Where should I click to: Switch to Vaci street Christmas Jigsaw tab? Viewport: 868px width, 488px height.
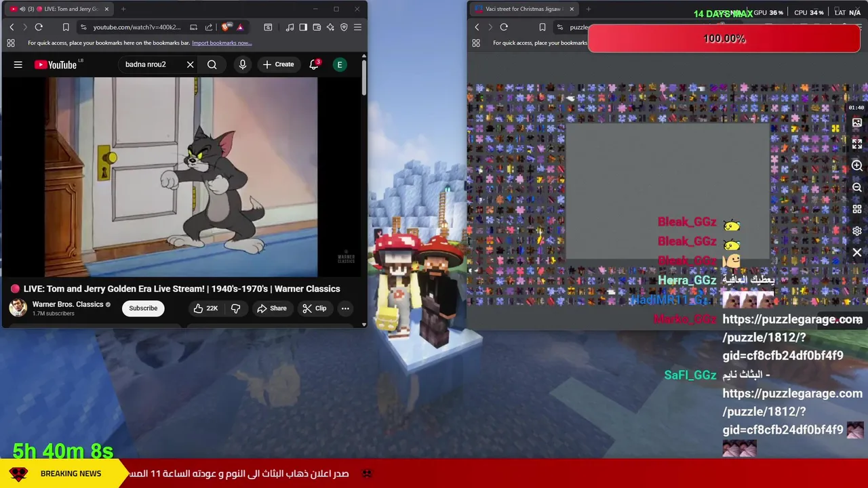click(x=524, y=9)
